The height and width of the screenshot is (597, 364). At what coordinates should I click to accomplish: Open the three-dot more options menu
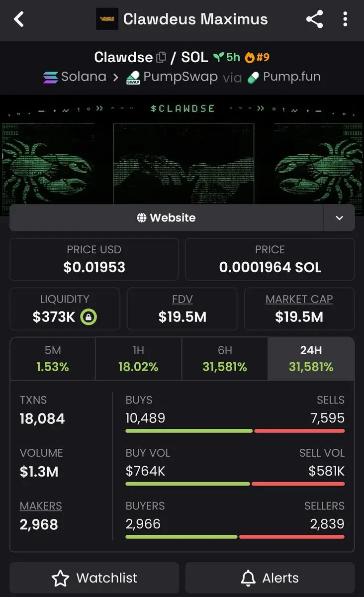(x=345, y=19)
